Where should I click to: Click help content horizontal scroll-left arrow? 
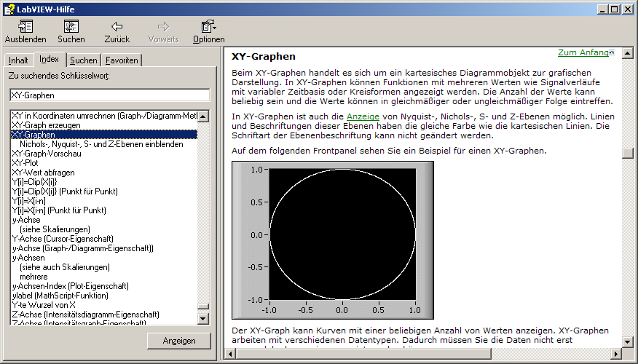[x=230, y=353]
